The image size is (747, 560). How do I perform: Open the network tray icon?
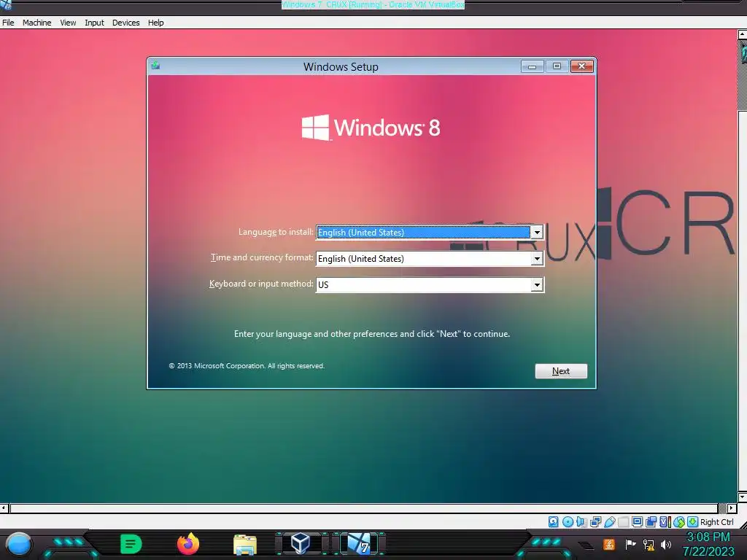click(649, 544)
